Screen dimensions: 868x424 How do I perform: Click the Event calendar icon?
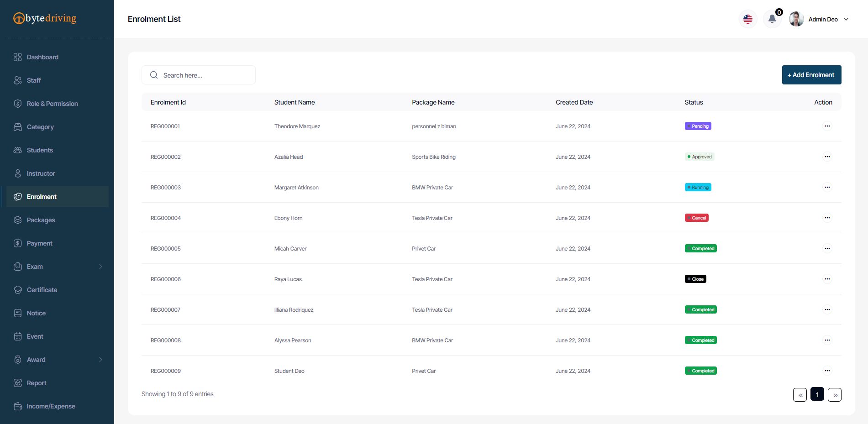[18, 336]
